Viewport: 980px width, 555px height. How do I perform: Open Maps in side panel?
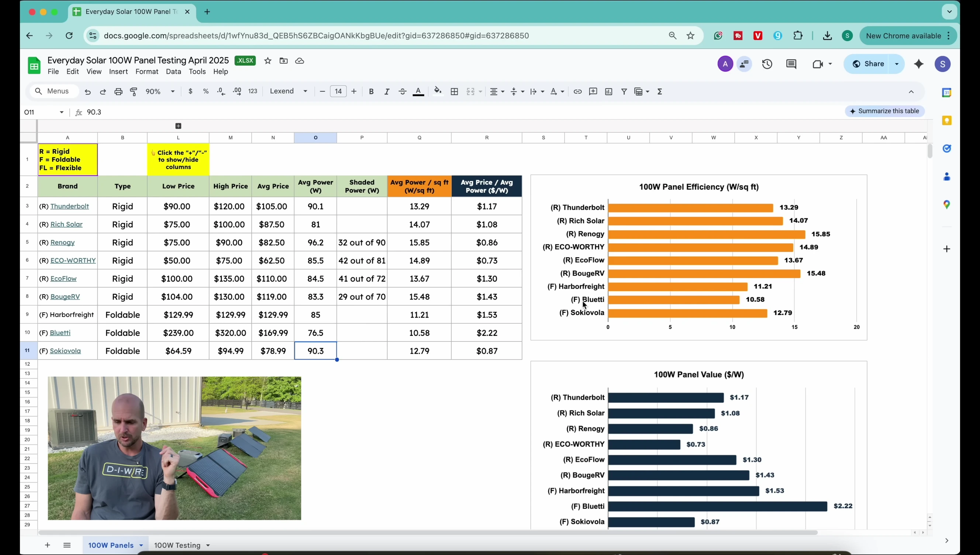[946, 205]
